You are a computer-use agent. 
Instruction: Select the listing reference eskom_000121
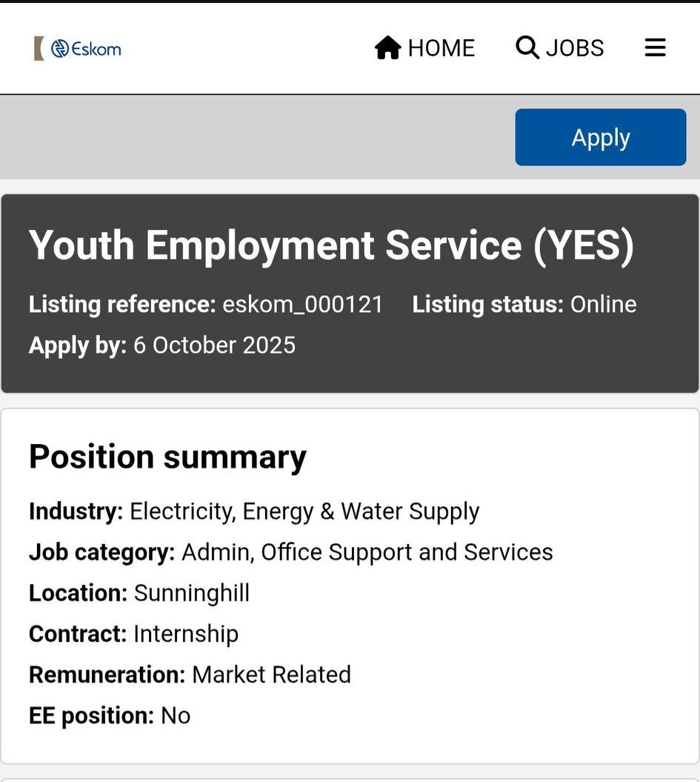pyautogui.click(x=302, y=304)
